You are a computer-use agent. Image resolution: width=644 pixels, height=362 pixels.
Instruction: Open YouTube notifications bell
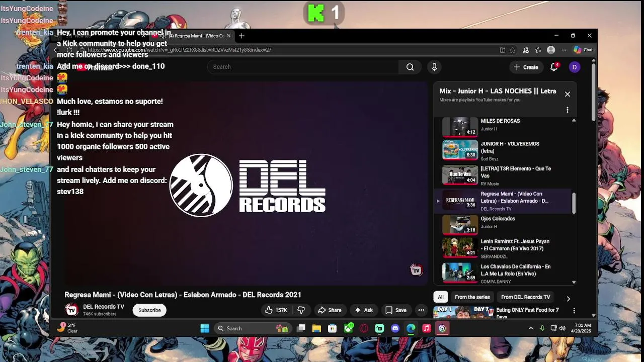coord(554,67)
